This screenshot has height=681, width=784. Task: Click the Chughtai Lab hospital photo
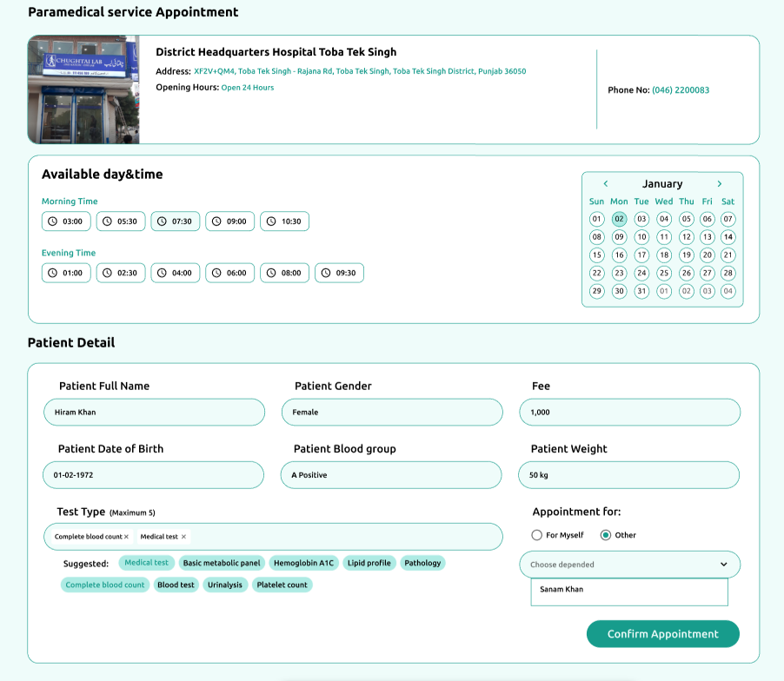[x=83, y=89]
